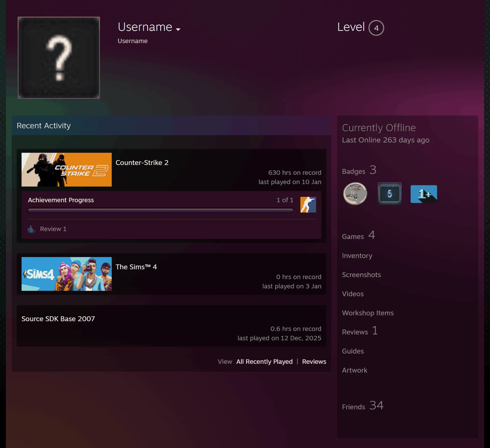Expand the Username dropdown arrow

pyautogui.click(x=178, y=29)
